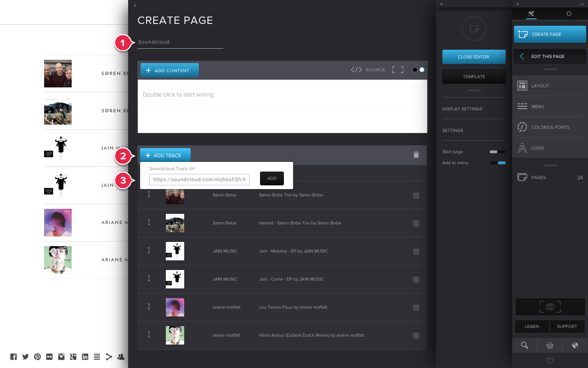Open the Learn link

tap(532, 326)
